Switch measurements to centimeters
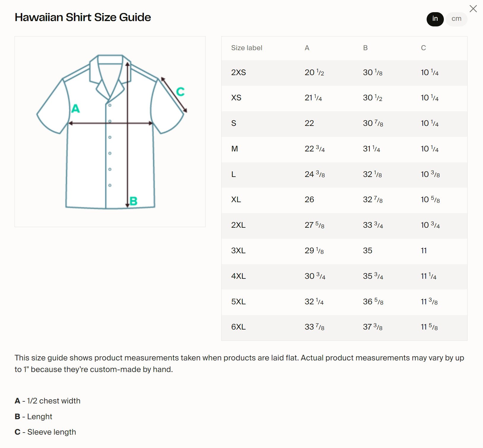483x448 pixels. [456, 19]
